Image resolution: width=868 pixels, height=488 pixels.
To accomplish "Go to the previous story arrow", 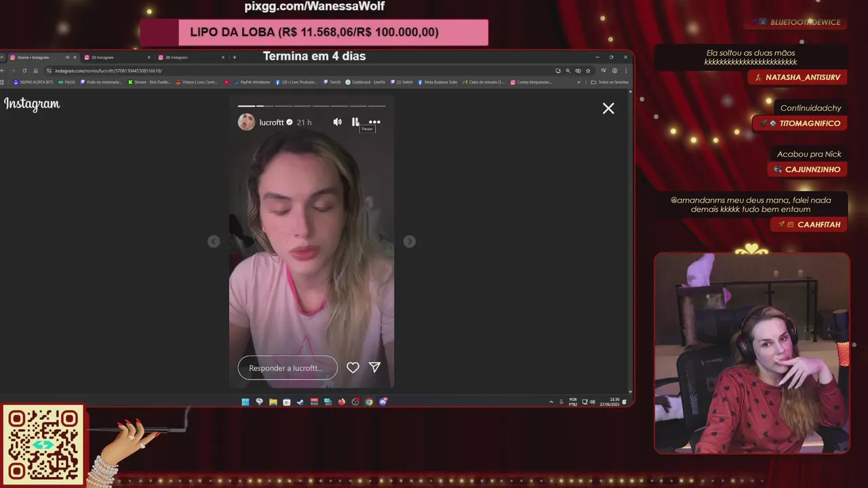I will [214, 241].
